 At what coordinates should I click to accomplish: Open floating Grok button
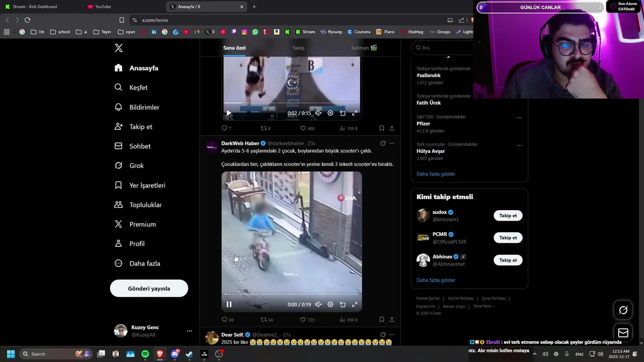[623, 310]
